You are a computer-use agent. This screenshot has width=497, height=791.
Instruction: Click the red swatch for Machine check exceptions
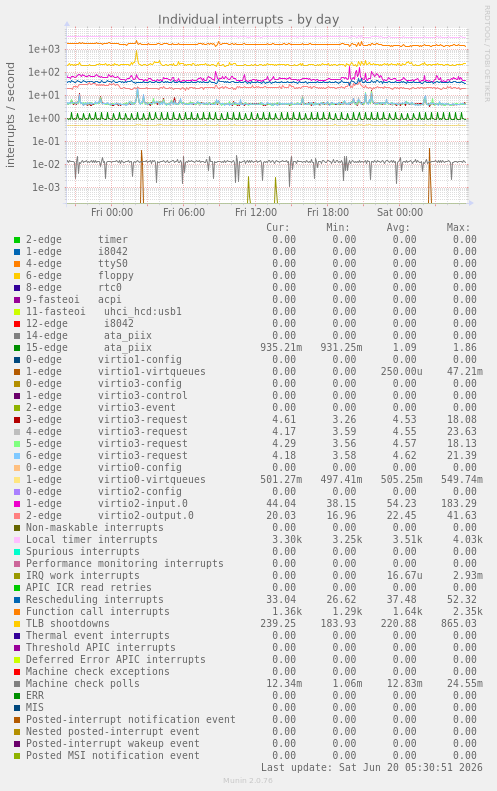tap(17, 672)
